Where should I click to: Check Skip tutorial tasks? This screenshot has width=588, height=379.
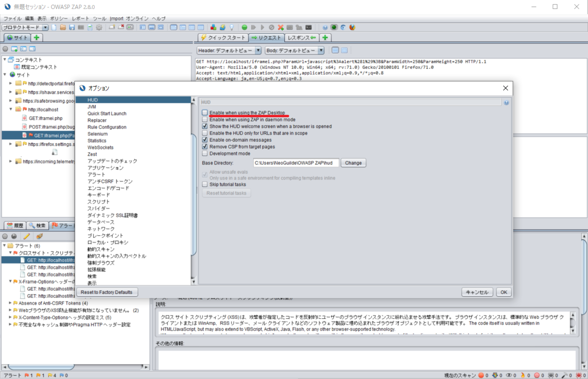[205, 185]
